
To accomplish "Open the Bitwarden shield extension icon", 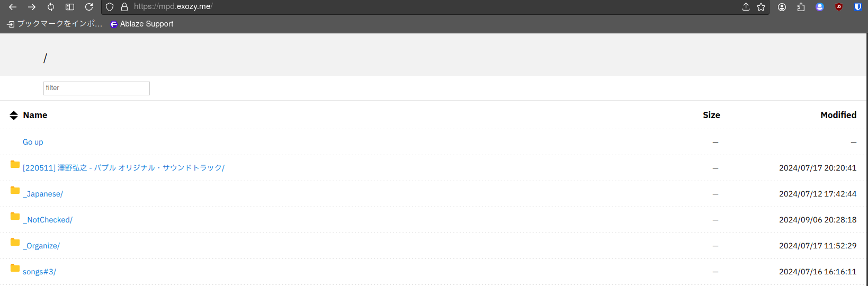I will tap(858, 7).
